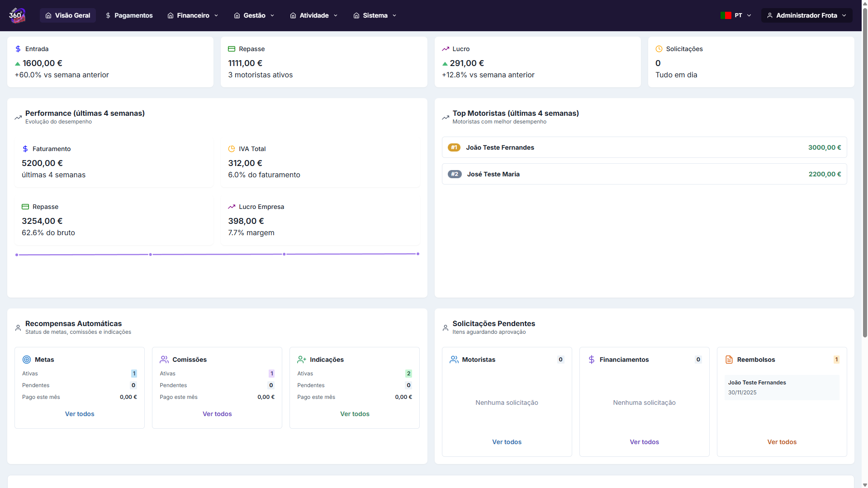
Task: Click the Comissões people icon
Action: coord(164,360)
